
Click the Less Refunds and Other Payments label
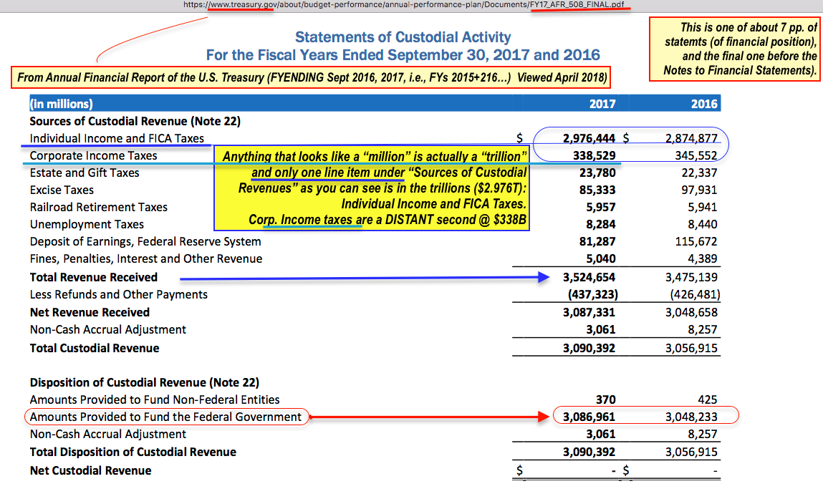click(x=119, y=294)
